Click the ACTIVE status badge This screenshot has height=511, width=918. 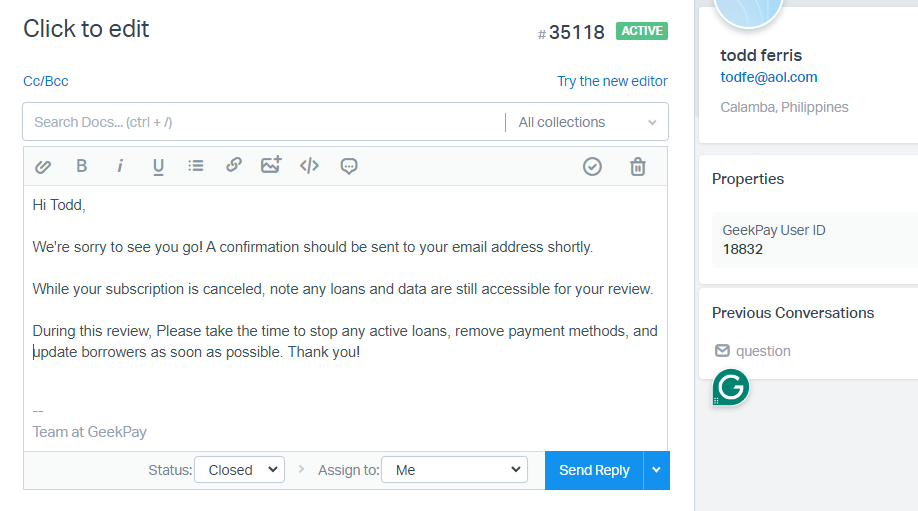coord(642,31)
